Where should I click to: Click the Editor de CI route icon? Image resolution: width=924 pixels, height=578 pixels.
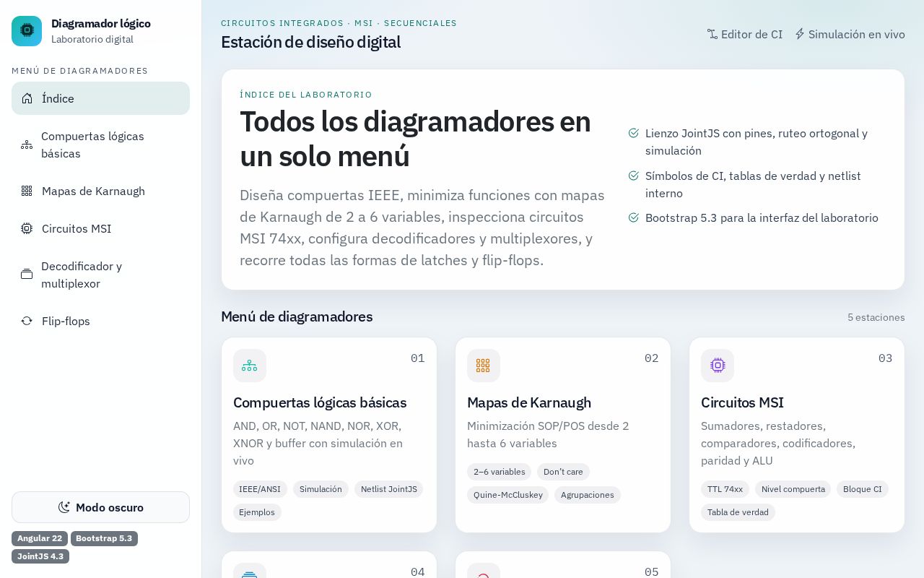point(712,34)
